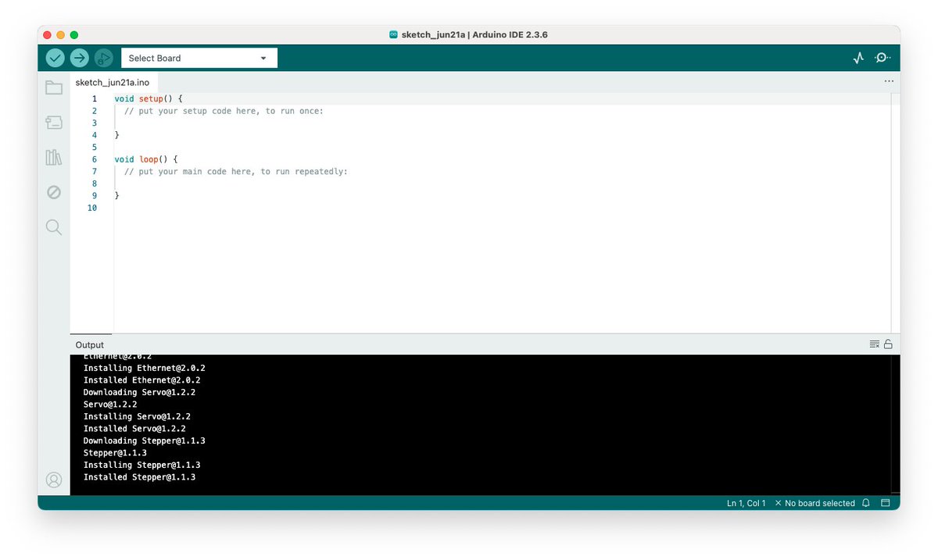Image resolution: width=938 pixels, height=560 pixels.
Task: Click the void setup() line
Action: (x=149, y=99)
